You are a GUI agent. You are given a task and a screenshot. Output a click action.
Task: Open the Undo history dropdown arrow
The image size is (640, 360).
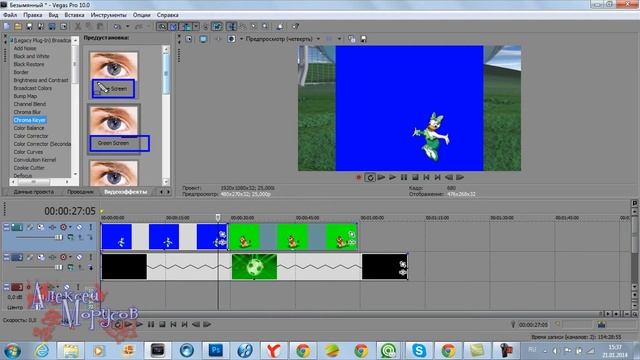[127, 27]
